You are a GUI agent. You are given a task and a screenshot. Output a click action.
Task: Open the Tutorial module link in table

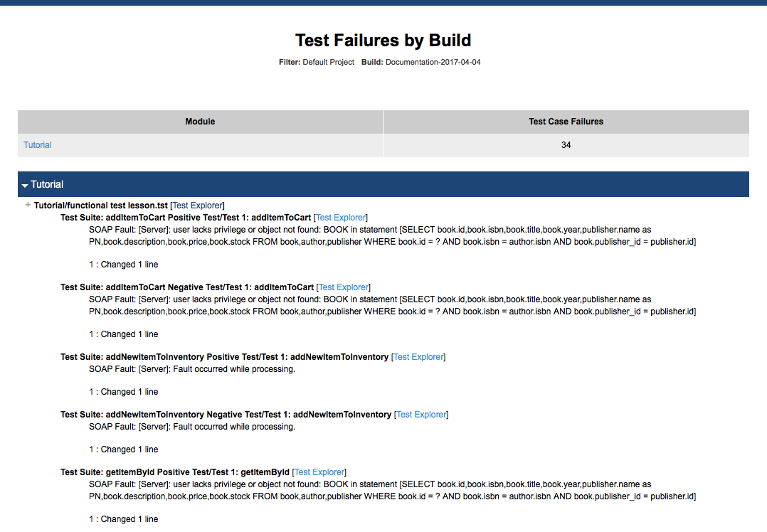[x=38, y=145]
